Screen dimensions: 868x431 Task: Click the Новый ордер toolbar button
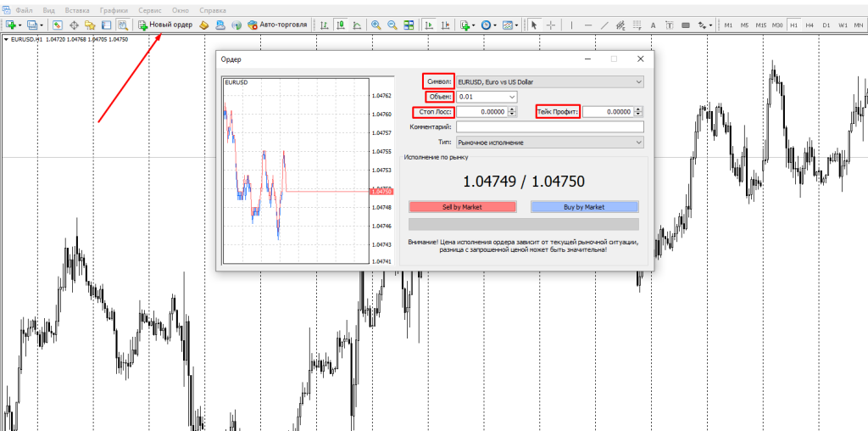click(165, 25)
